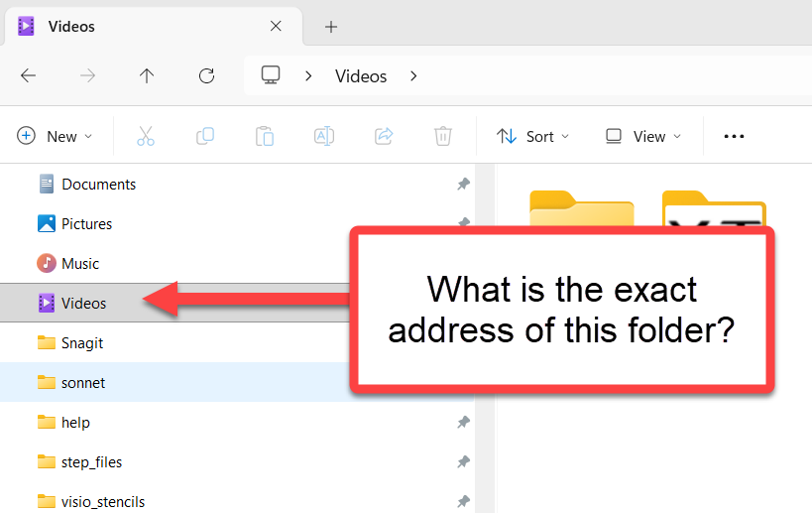
Task: Click the Videos breadcrumb in address bar
Action: coord(361,76)
